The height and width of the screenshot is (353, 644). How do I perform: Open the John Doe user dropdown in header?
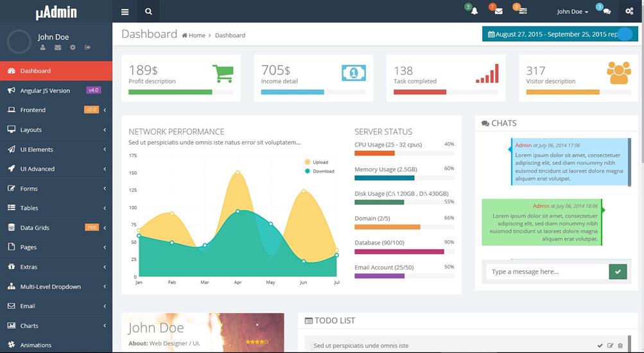coord(572,12)
